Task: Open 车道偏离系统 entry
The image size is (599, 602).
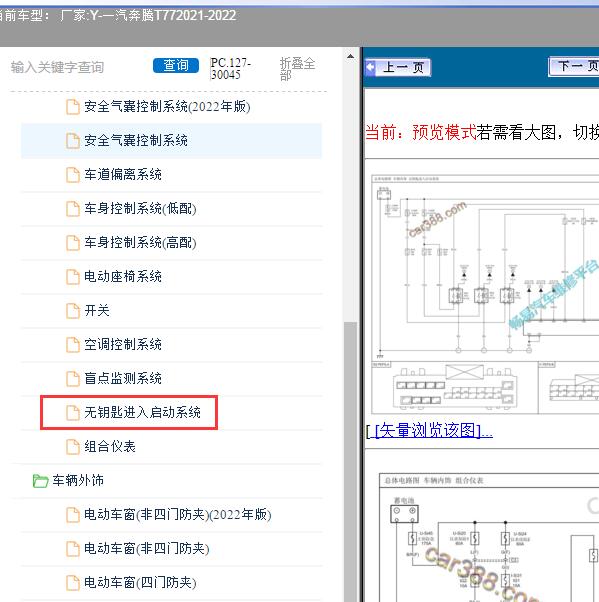Action: [x=123, y=174]
